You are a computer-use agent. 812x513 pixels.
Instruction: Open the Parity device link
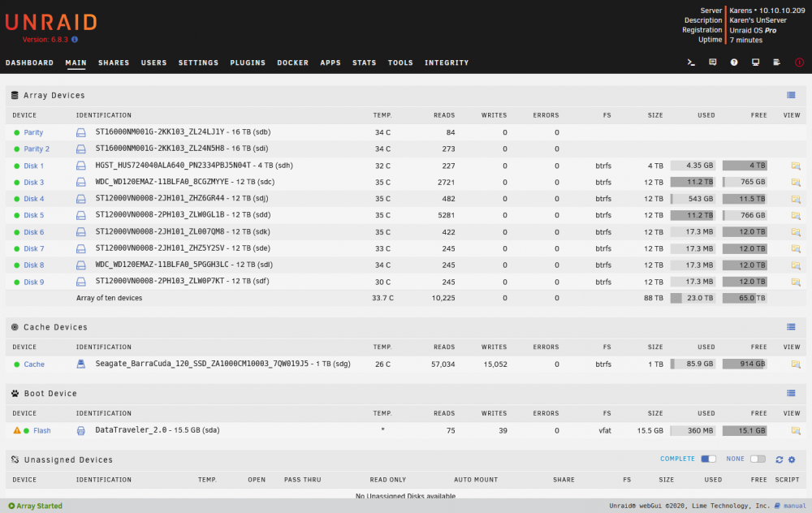[33, 132]
